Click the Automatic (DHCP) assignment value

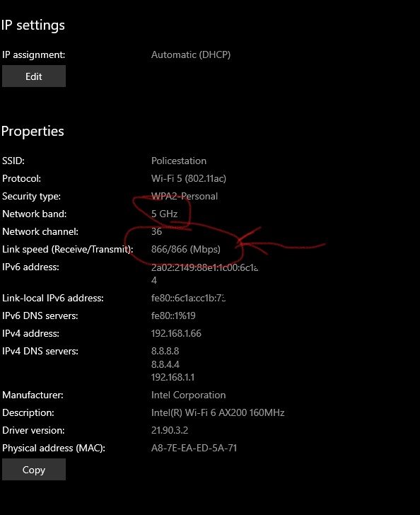pos(191,54)
